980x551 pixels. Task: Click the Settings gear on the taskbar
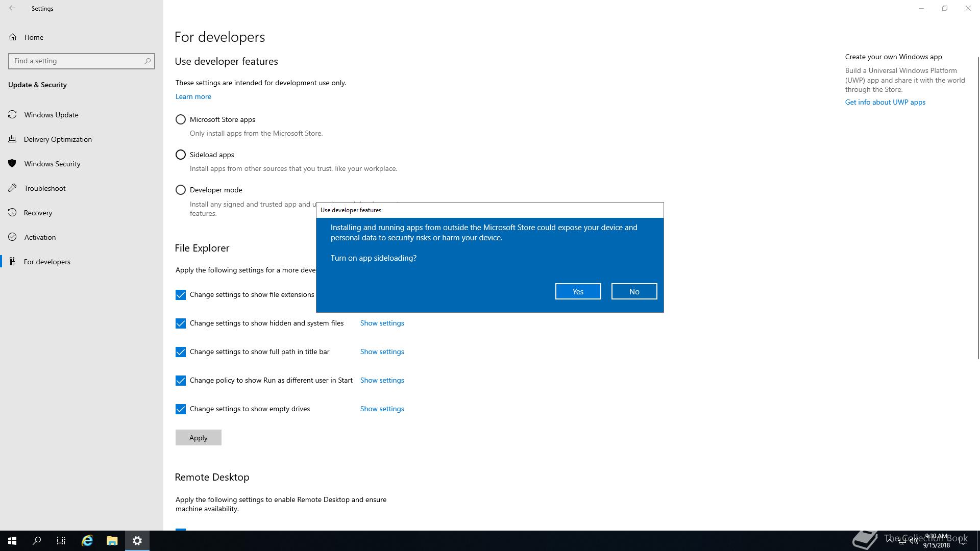pos(137,541)
